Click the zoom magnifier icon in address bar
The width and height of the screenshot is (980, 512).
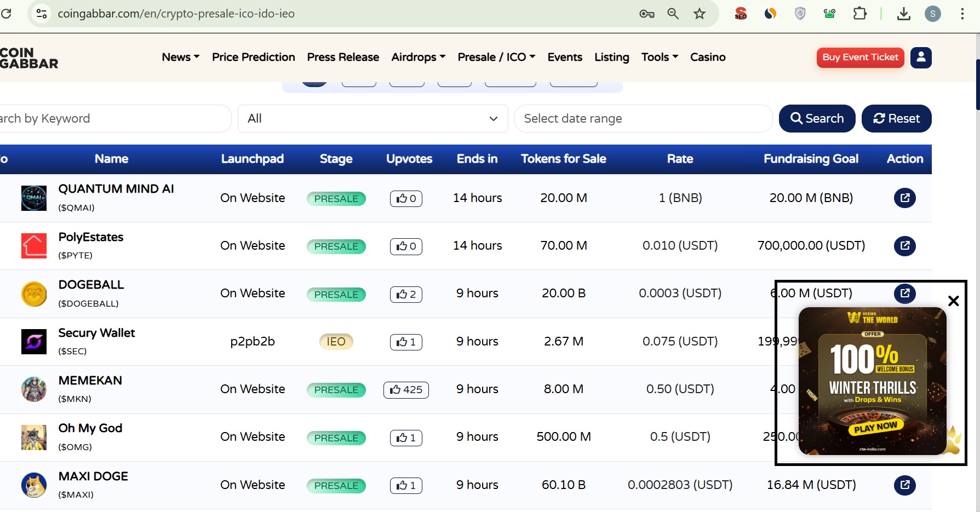673,14
